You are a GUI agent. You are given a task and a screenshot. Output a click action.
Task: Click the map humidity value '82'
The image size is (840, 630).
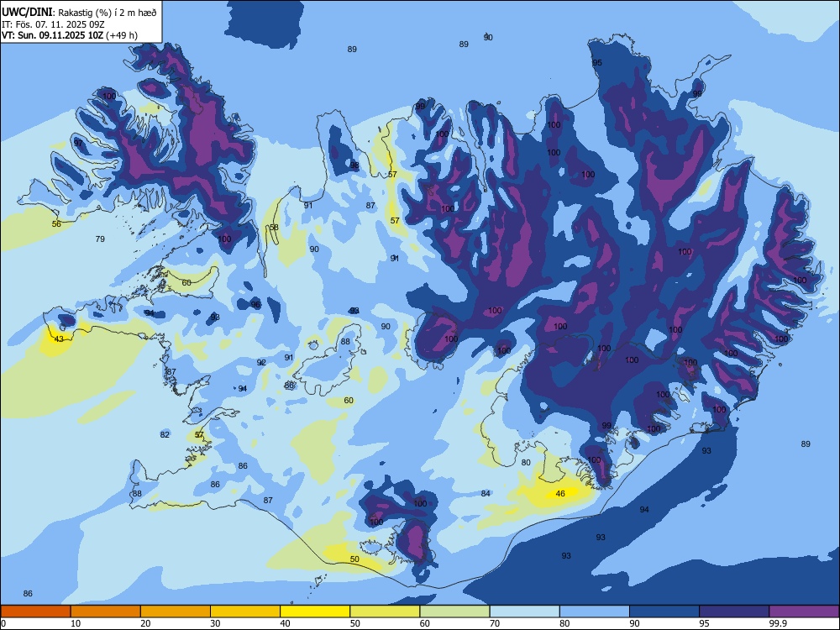tap(165, 434)
